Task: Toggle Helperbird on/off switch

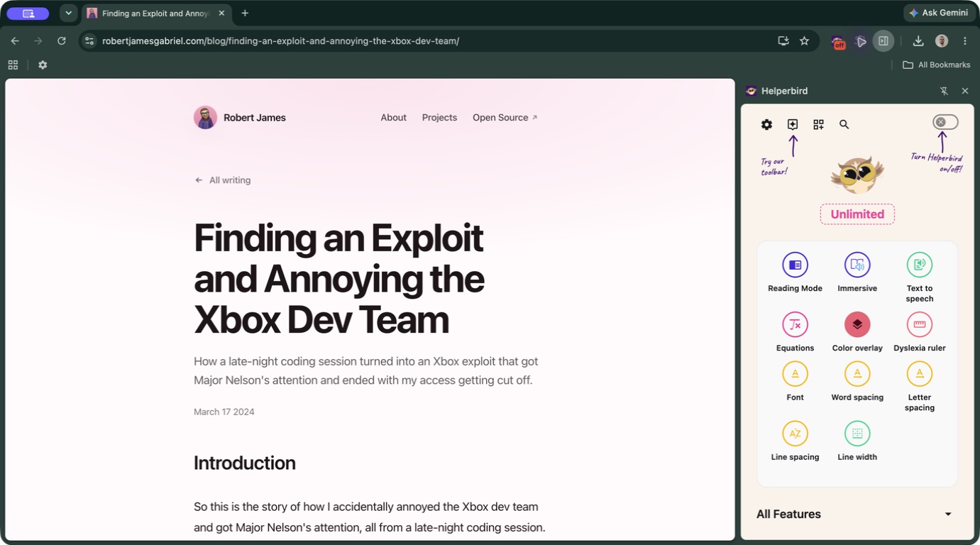Action: tap(945, 122)
